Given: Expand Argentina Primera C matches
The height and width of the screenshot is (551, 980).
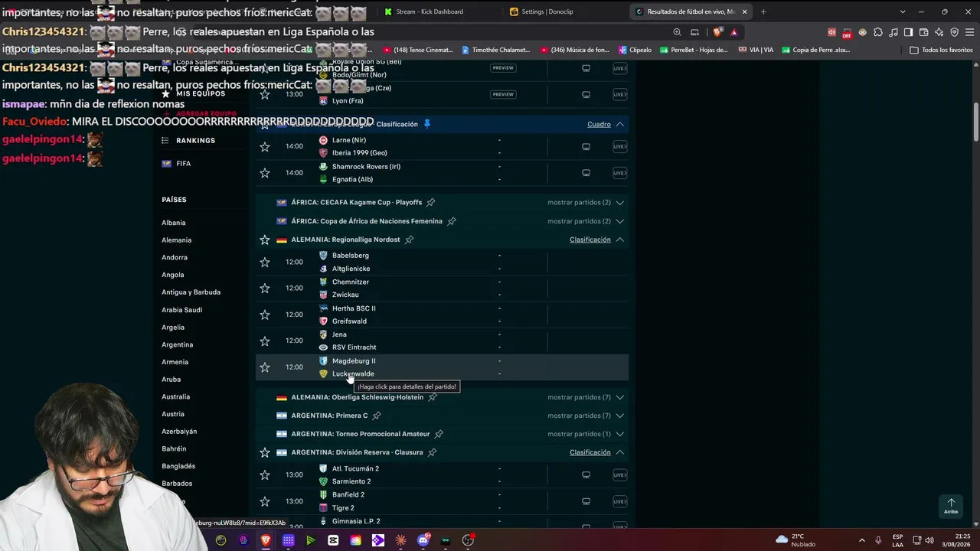Looking at the screenshot, I should [620, 416].
